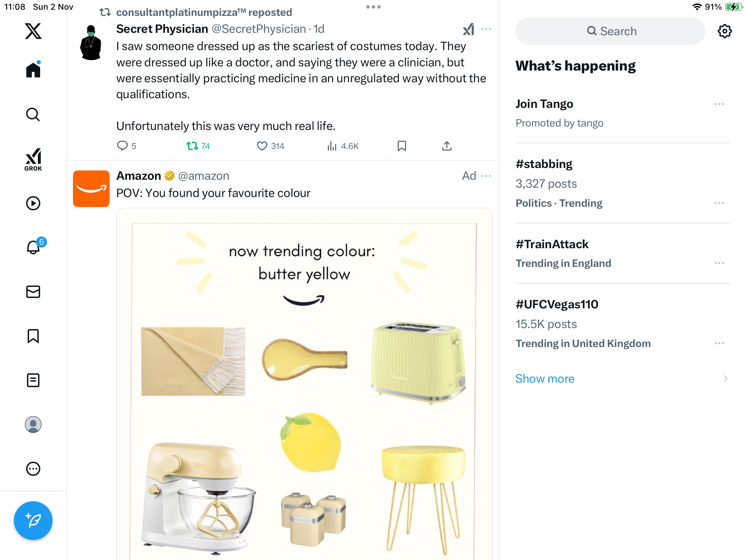Open the #TrainAttack trending topic
The width and height of the screenshot is (747, 560).
552,244
